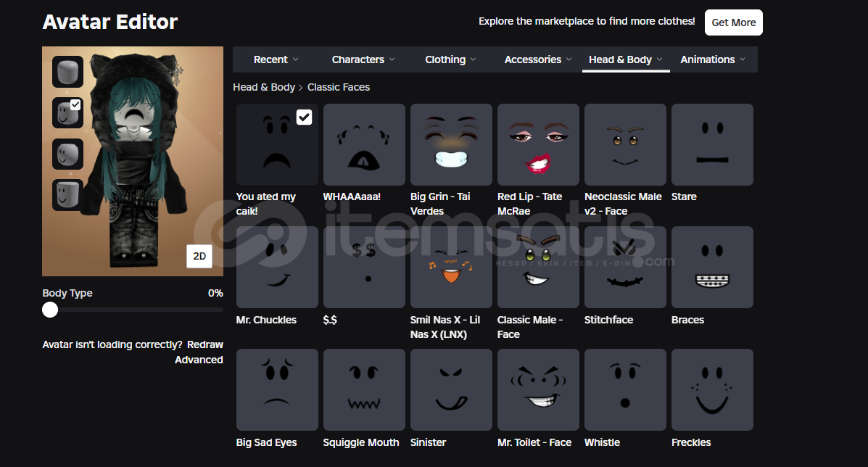
Task: Uncheck the 'You ated my caik!' face checkbox
Action: pos(304,117)
